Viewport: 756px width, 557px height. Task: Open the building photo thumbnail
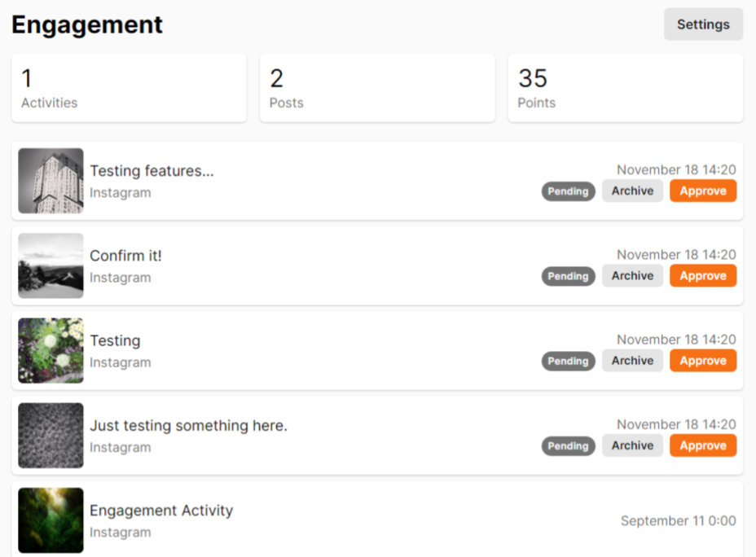[51, 181]
